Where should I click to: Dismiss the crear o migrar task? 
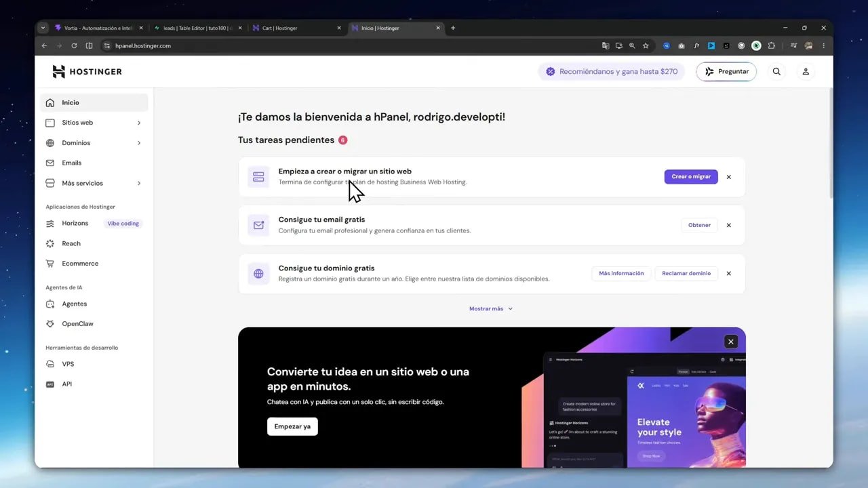click(x=729, y=177)
